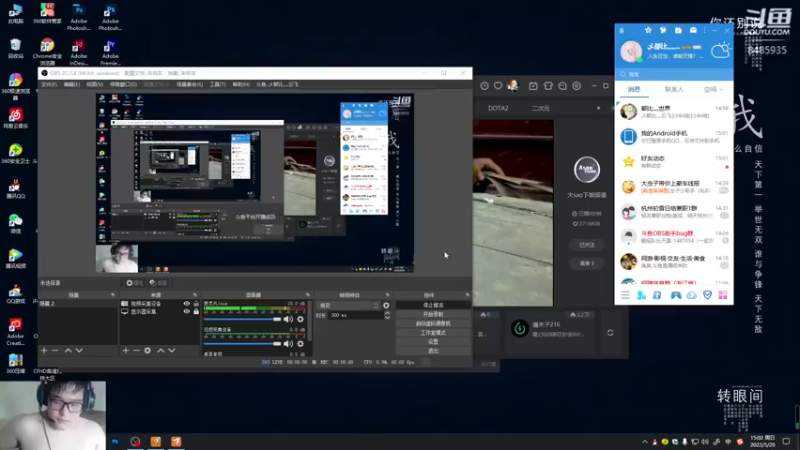This screenshot has height=450, width=800.
Task: Add a new source with the plus icon in sources panel
Action: (126, 351)
